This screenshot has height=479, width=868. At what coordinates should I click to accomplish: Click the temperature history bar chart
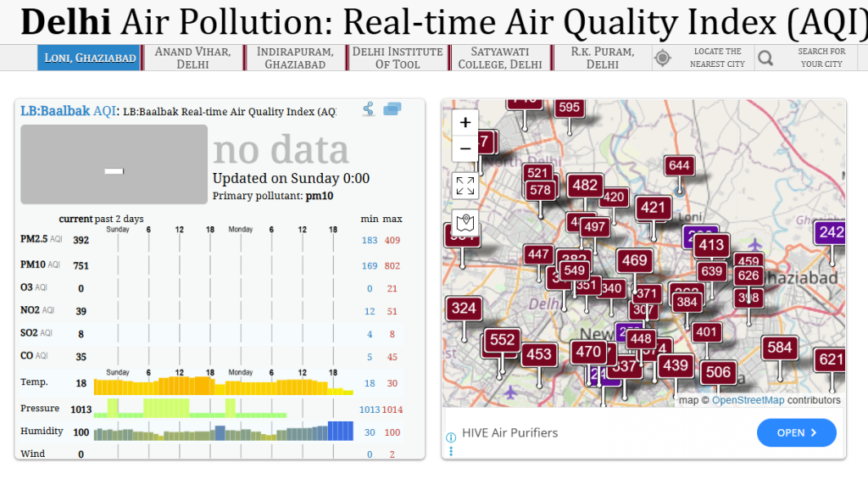(x=224, y=385)
